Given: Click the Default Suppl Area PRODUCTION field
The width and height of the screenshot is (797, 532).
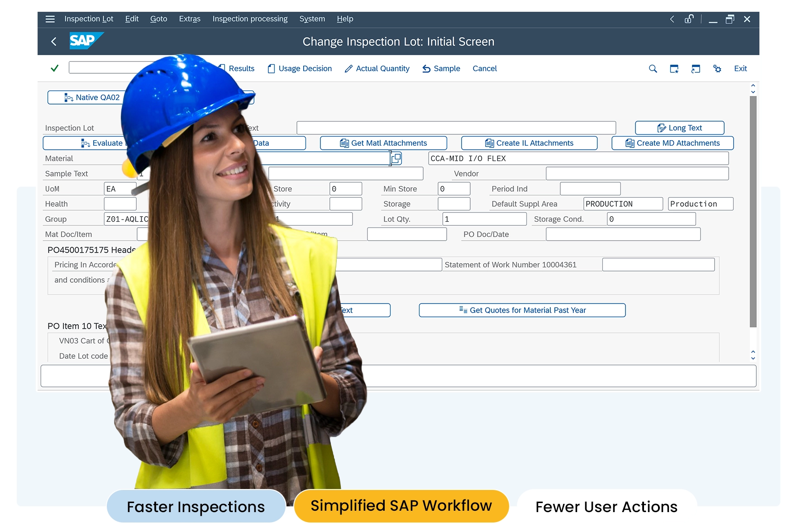Looking at the screenshot, I should coord(623,204).
